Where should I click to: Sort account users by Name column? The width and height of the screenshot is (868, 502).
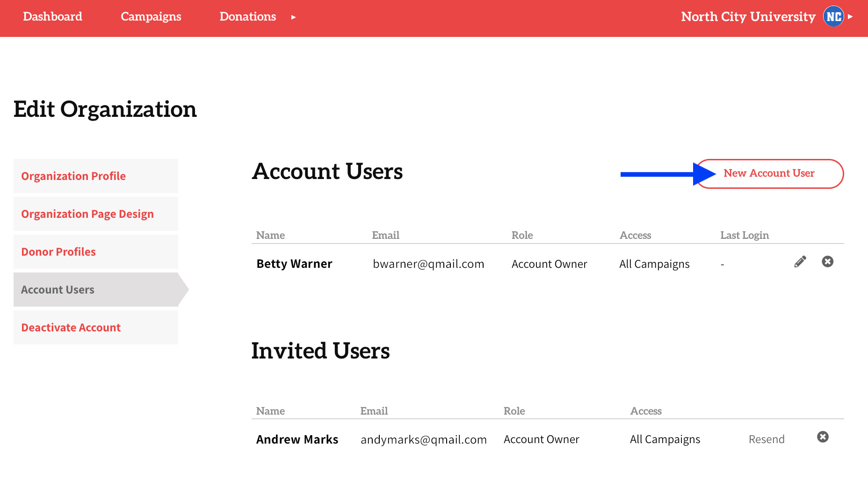pyautogui.click(x=270, y=235)
